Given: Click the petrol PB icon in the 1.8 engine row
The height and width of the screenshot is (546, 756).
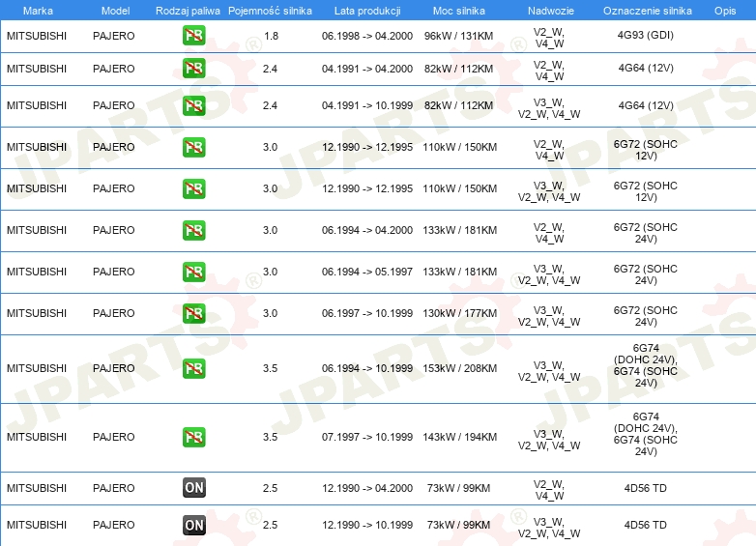Looking at the screenshot, I should click(193, 36).
